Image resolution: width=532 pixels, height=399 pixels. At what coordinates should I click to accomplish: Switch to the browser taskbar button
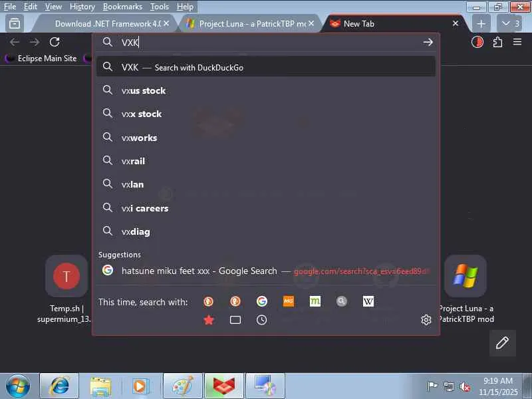pyautogui.click(x=224, y=386)
